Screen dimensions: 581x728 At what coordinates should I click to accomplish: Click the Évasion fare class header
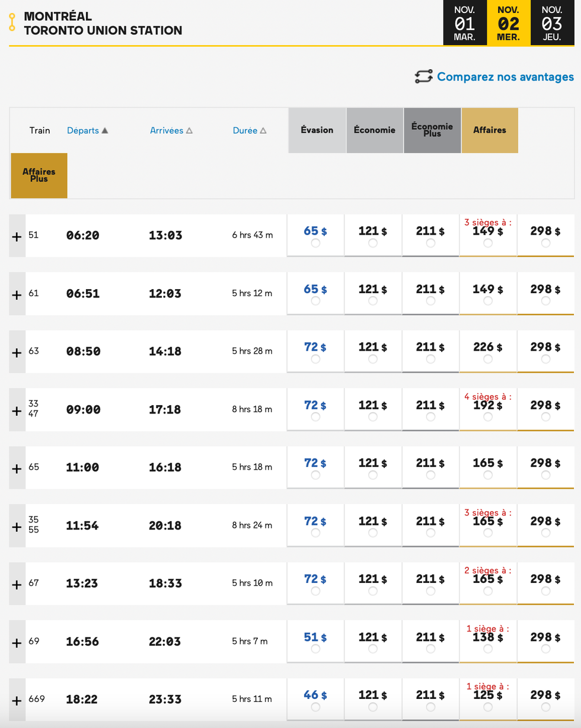(x=317, y=130)
